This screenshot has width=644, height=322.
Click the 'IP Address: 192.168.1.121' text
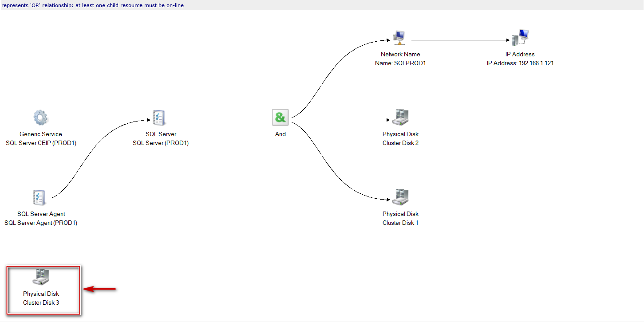point(520,63)
